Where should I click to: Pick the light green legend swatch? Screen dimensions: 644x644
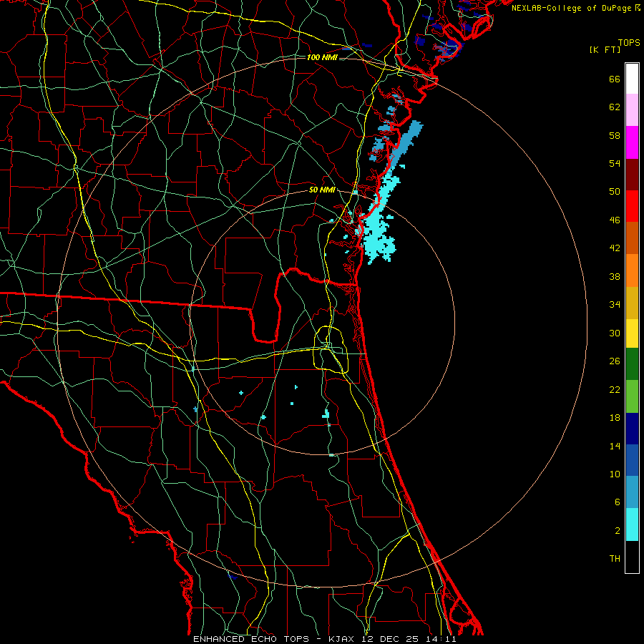632,396
